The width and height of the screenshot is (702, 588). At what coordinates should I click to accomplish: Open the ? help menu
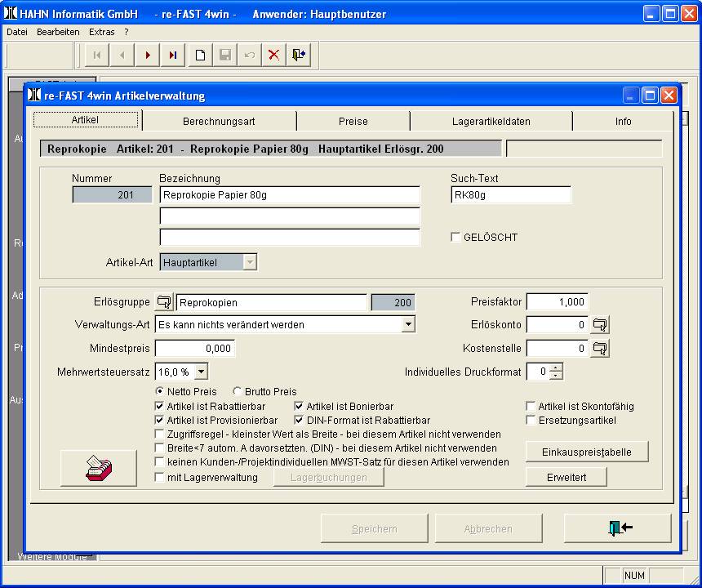click(127, 32)
